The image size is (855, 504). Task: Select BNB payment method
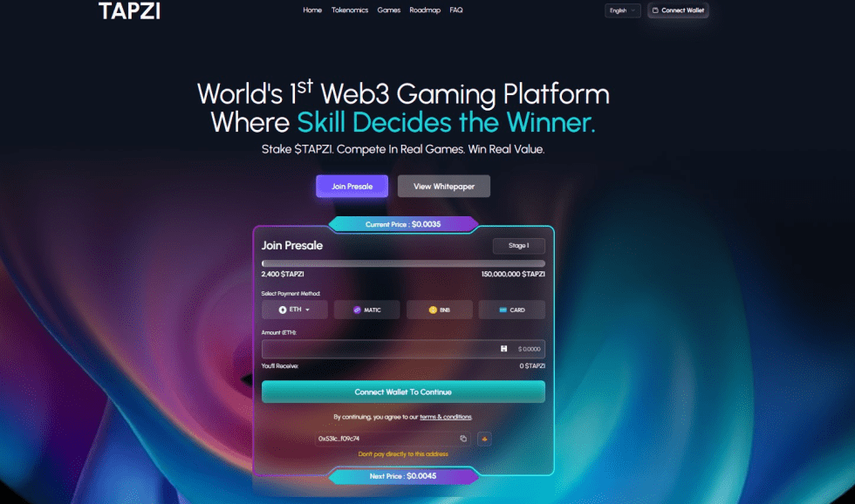(439, 310)
